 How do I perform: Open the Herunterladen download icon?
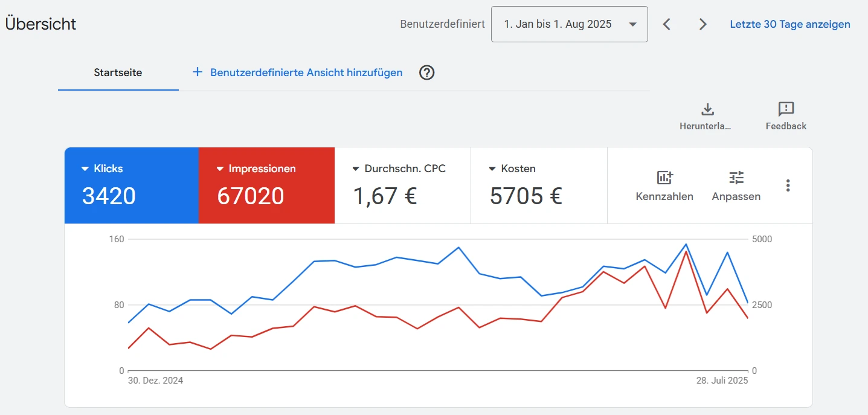tap(706, 110)
